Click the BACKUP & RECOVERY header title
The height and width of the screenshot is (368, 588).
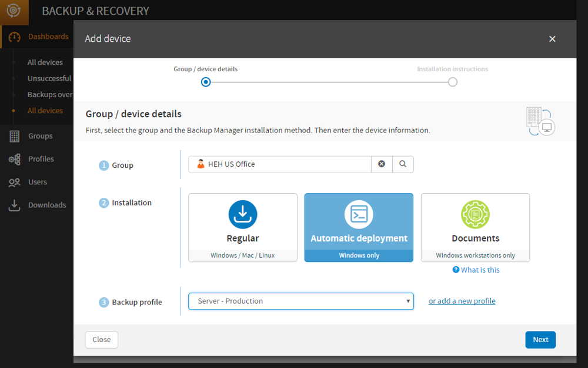(95, 11)
